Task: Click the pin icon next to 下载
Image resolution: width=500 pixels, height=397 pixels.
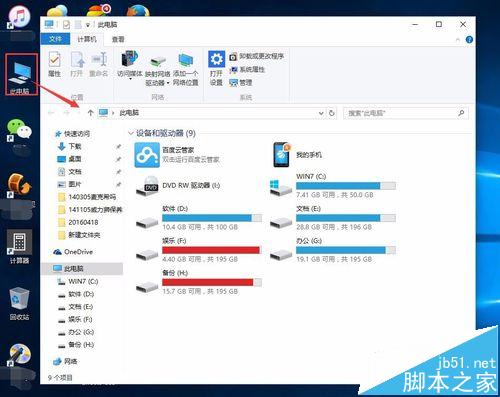Action: (x=118, y=146)
